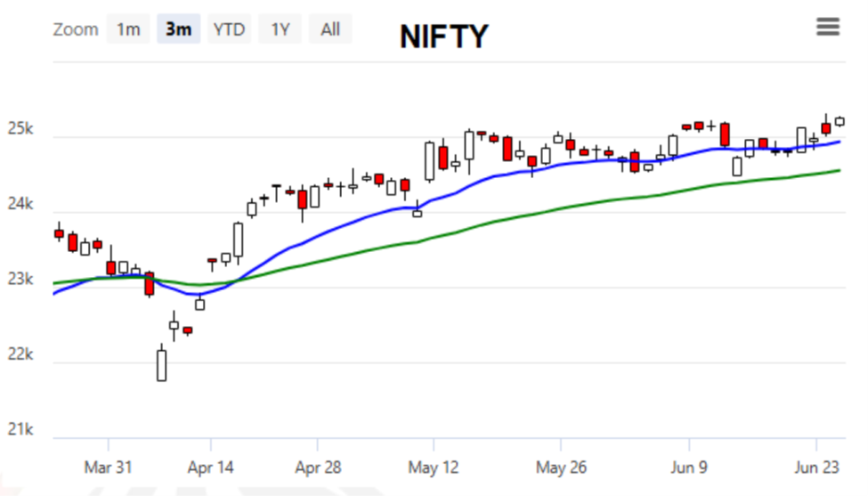Click the Apr 28 date label

(x=318, y=468)
